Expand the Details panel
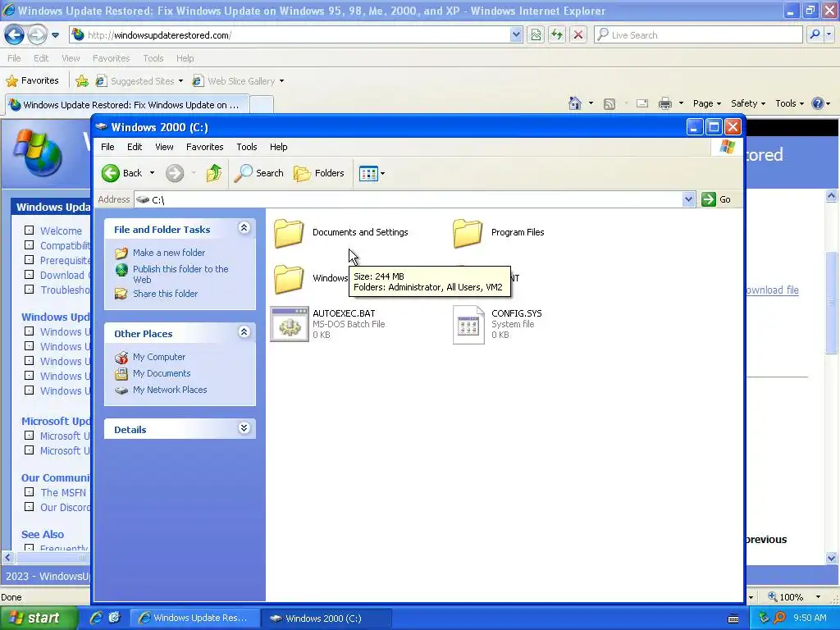Viewport: 840px width, 630px height. 244,428
